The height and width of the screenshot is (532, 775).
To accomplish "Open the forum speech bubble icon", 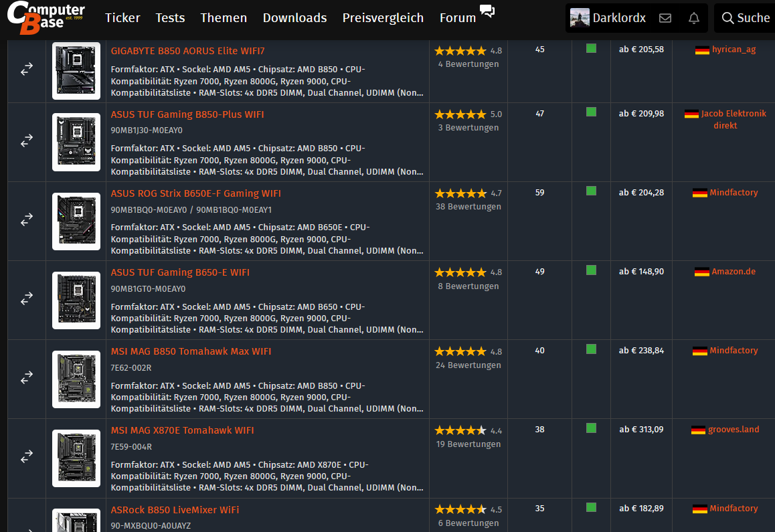I will click(487, 11).
